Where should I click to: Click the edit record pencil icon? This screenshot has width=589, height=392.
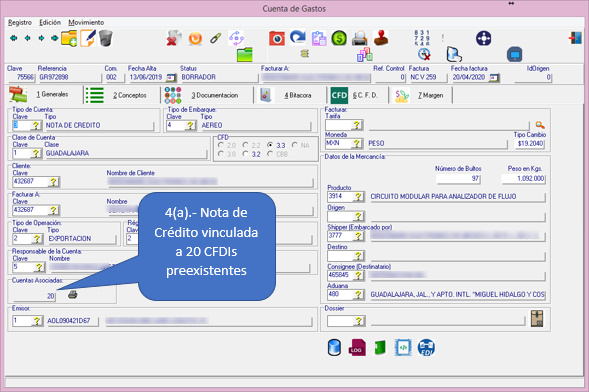pyautogui.click(x=88, y=38)
